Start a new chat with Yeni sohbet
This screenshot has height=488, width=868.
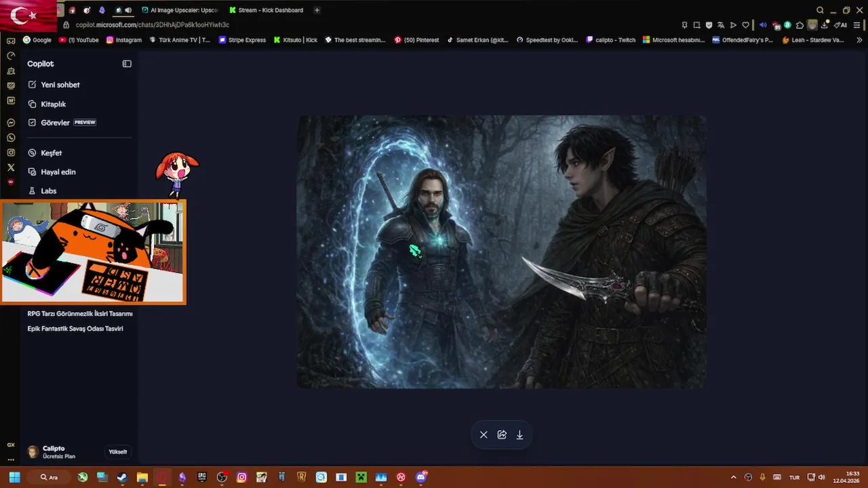pos(54,85)
